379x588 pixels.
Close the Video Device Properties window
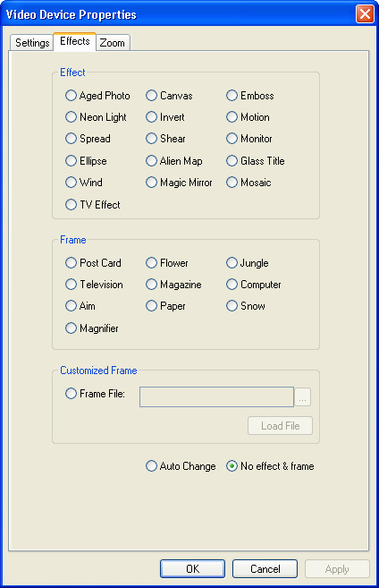(365, 14)
